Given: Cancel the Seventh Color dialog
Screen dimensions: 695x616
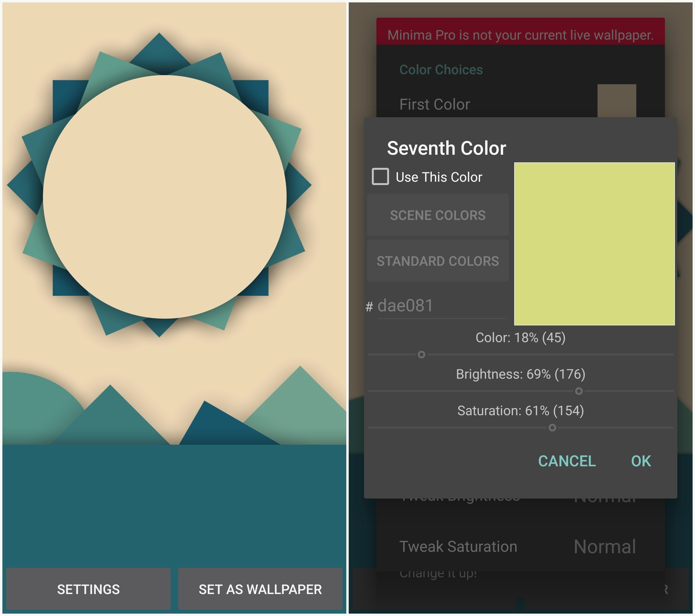Looking at the screenshot, I should click(567, 461).
